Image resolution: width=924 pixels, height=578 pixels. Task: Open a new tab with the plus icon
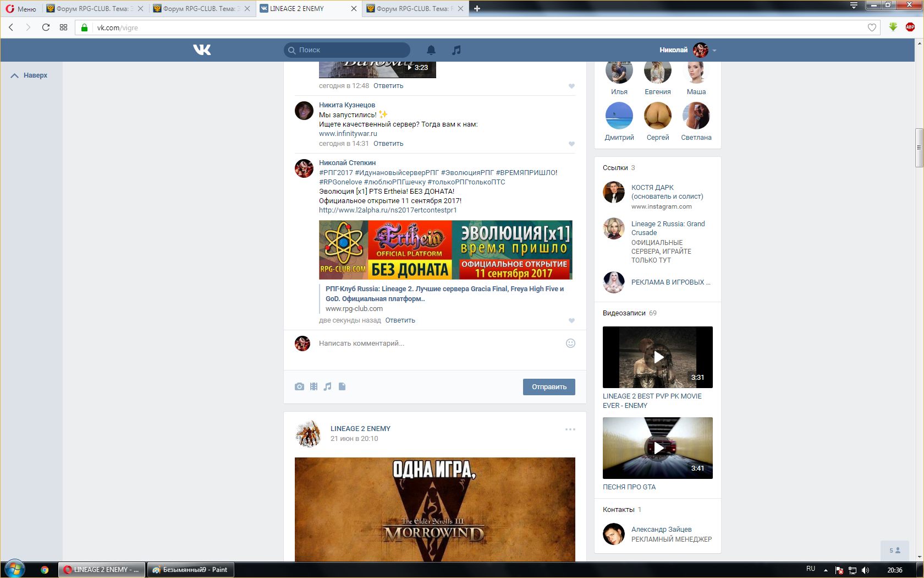tap(477, 8)
